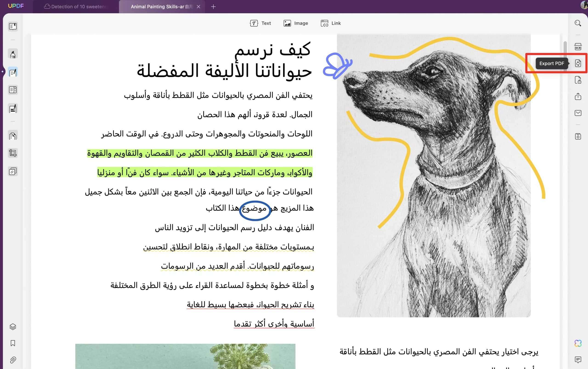Select the Link tool

point(330,23)
